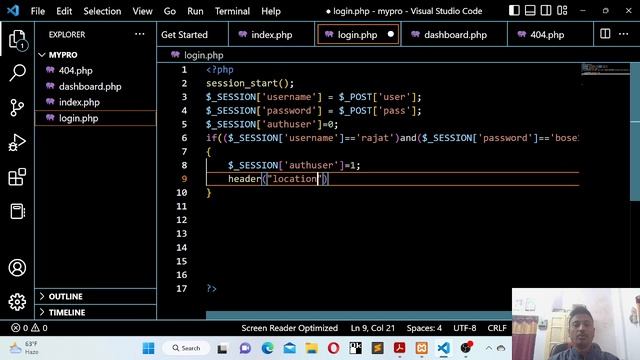This screenshot has height=360, width=640.
Task: Click the taskbar Search box
Action: pyautogui.click(x=186, y=348)
